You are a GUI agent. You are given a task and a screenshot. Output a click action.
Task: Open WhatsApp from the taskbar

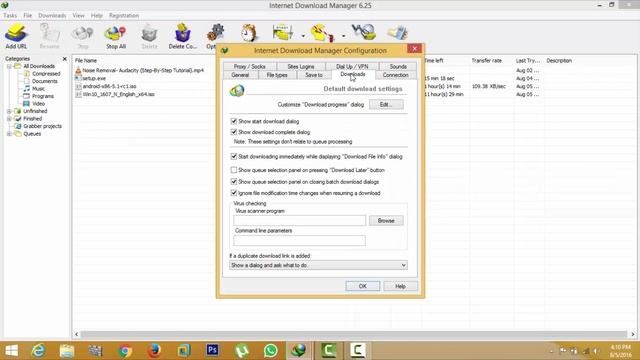click(270, 351)
